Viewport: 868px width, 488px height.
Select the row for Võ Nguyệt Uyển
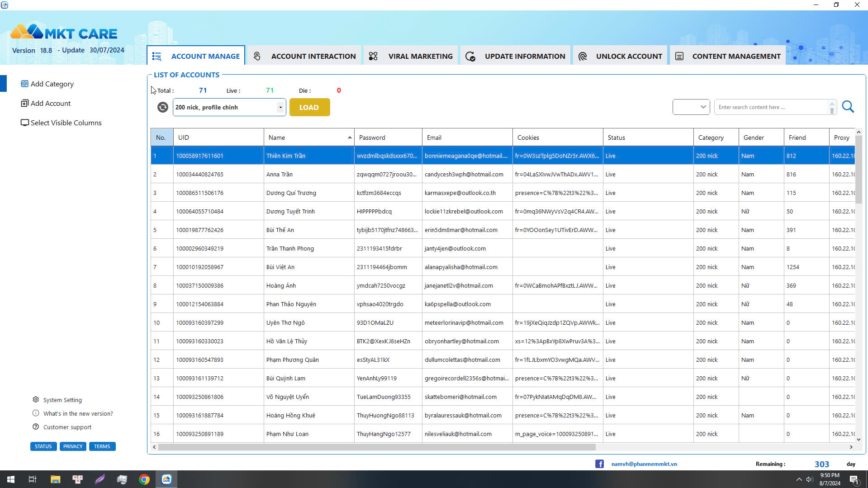point(503,397)
